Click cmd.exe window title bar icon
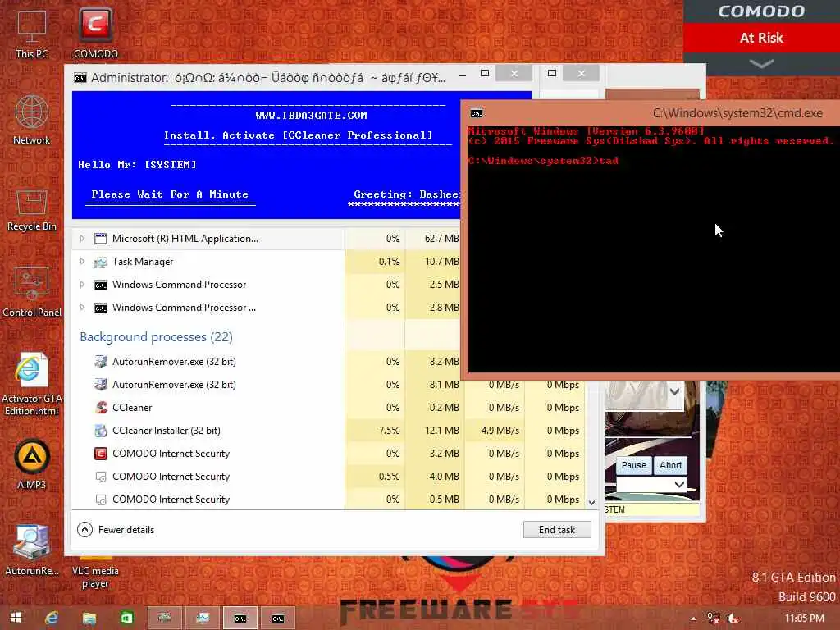Viewport: 840px width, 630px height. 477,113
